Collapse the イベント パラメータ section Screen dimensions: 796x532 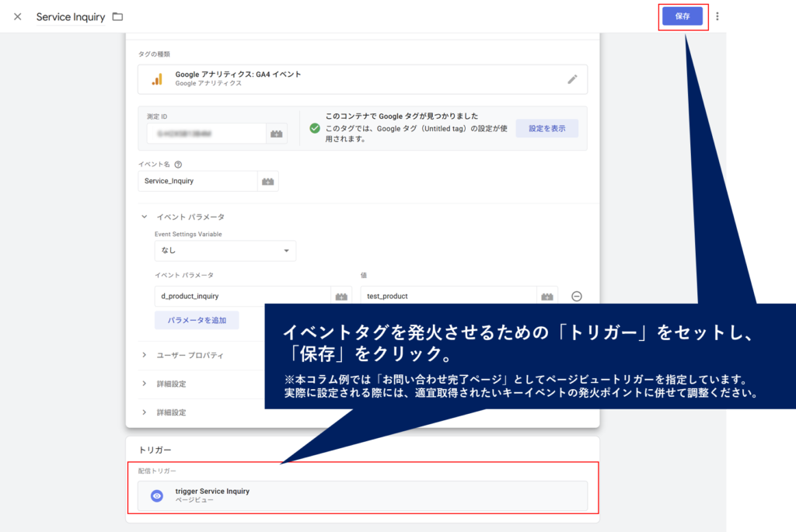(x=145, y=217)
